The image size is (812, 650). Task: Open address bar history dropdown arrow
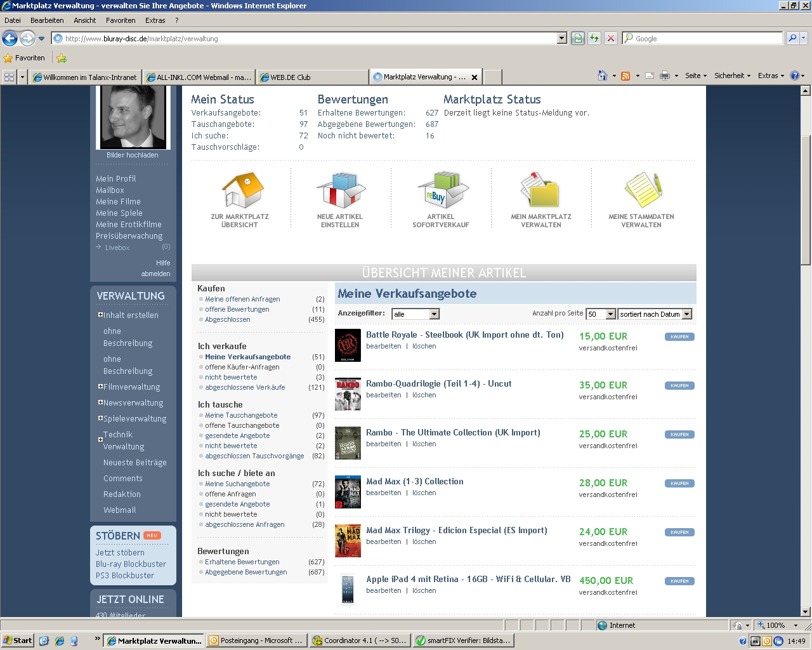coord(561,38)
